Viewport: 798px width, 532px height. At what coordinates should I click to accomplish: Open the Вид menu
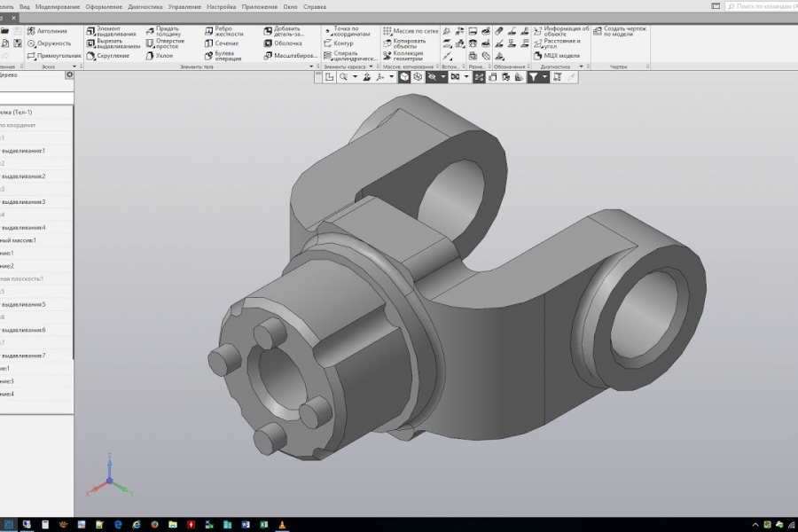click(x=25, y=6)
